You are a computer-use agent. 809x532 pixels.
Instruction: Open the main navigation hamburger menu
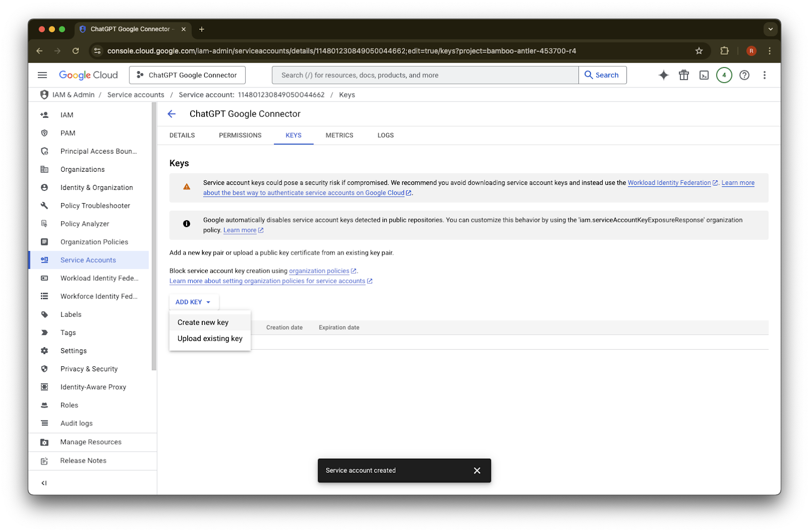(42, 75)
